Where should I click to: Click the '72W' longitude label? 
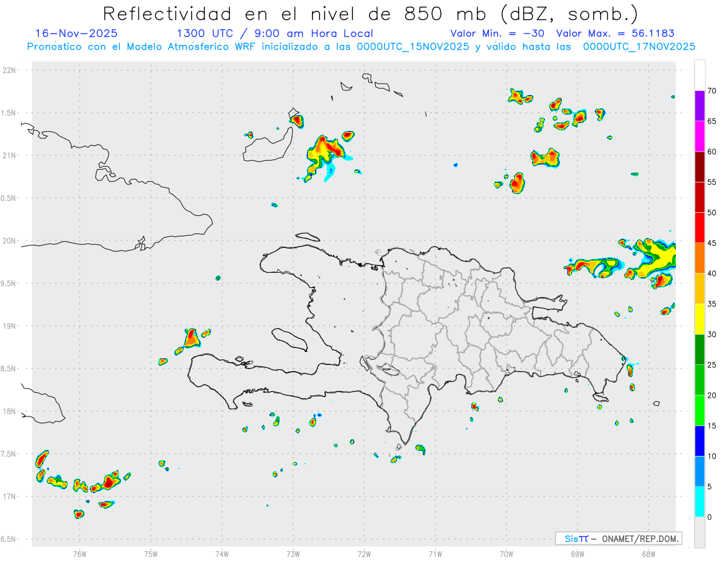click(x=364, y=554)
